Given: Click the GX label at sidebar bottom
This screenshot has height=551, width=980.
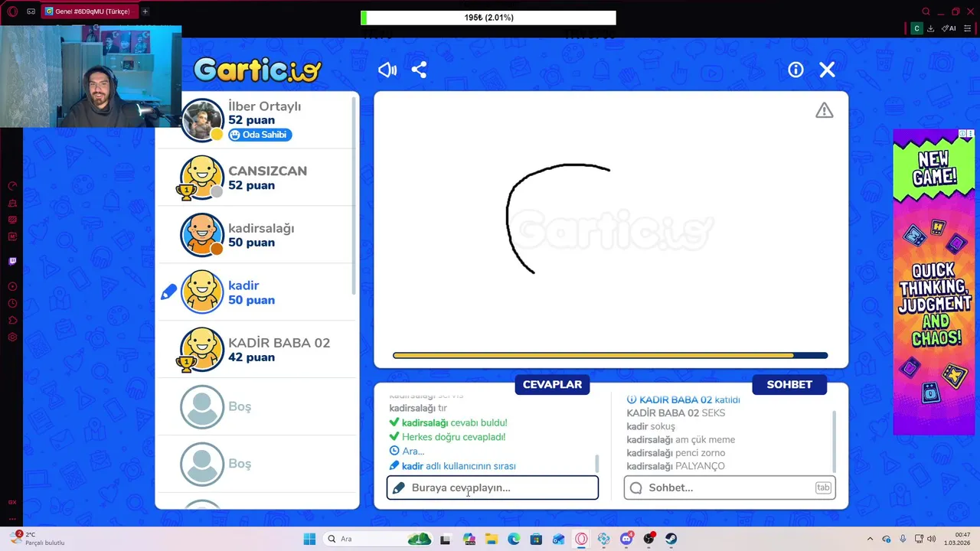Looking at the screenshot, I should click(12, 502).
